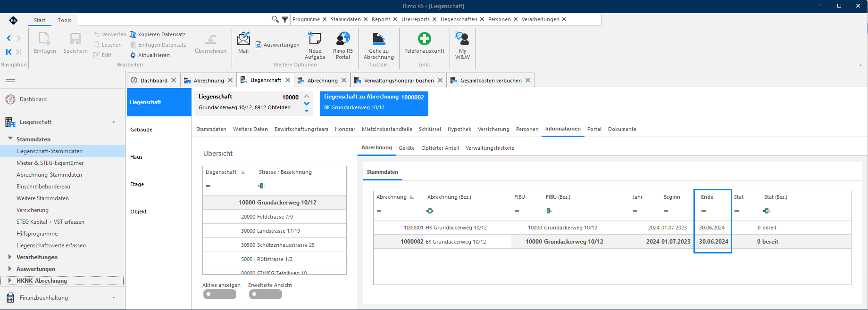Expand the Verarbeitungen tree node
868x310 pixels.
(10, 257)
